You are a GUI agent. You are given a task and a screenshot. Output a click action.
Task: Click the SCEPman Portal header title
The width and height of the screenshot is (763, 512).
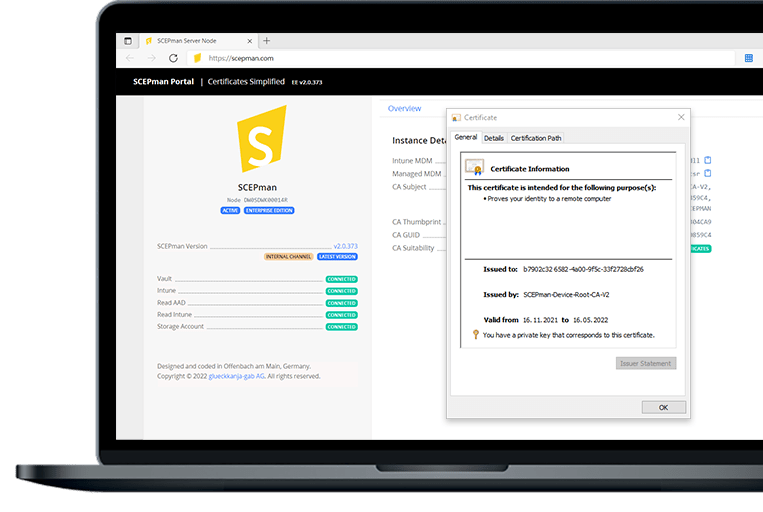coord(164,82)
